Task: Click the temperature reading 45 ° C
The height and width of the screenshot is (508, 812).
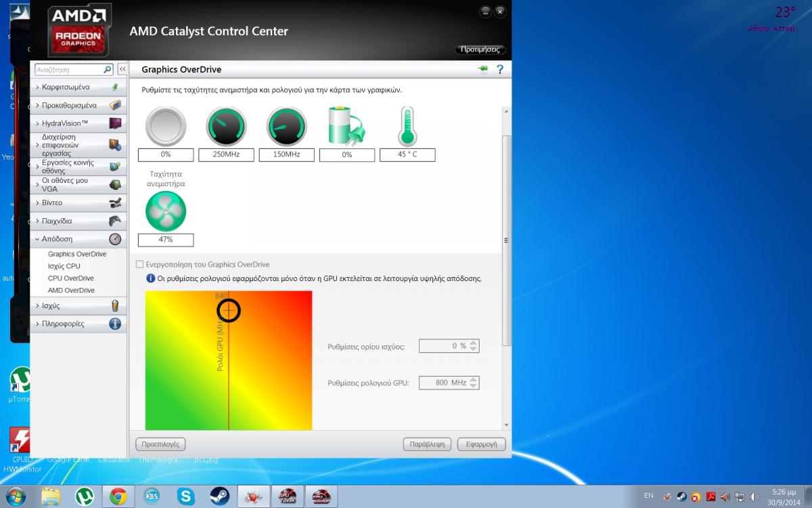Action: pyautogui.click(x=407, y=154)
